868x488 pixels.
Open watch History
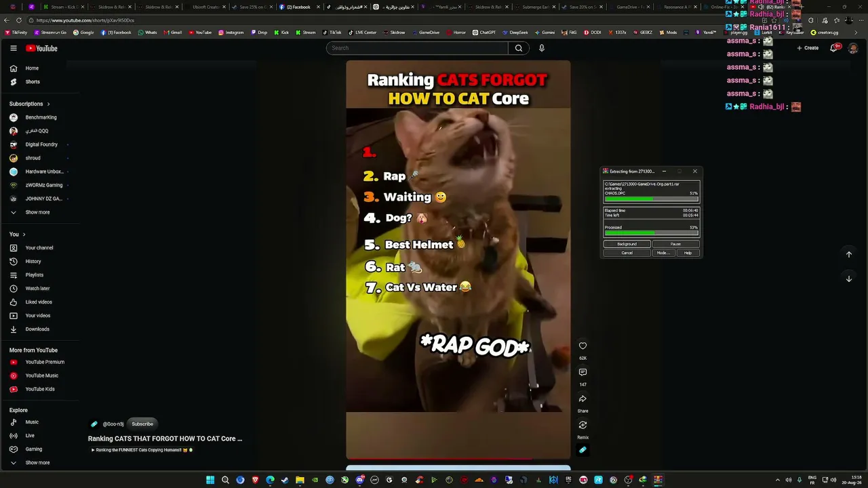pos(33,262)
